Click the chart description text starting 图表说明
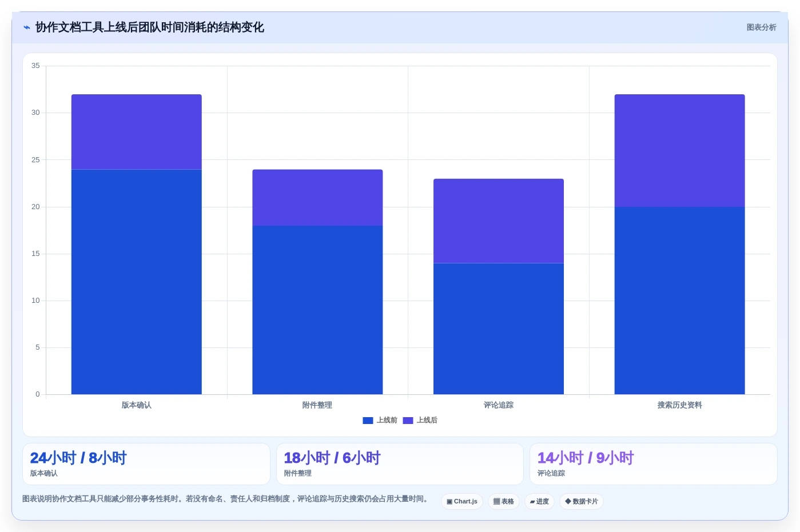The image size is (800, 532). tap(225, 499)
